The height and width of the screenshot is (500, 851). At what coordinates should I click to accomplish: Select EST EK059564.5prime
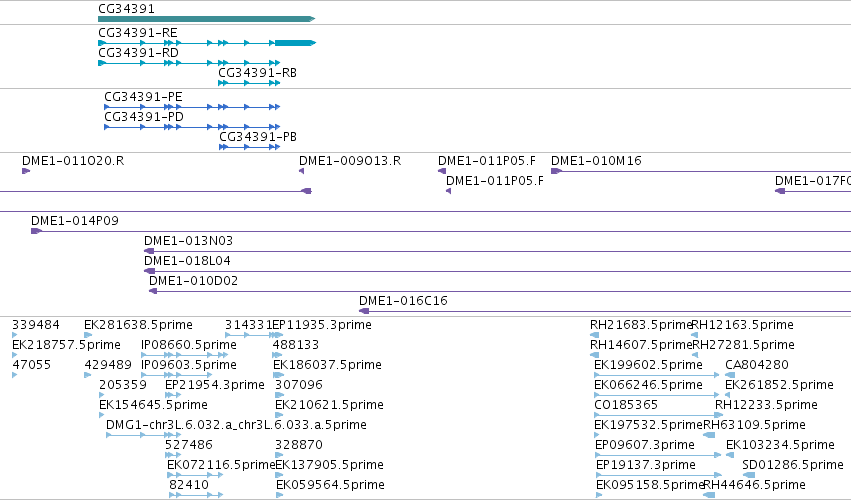[x=331, y=486]
